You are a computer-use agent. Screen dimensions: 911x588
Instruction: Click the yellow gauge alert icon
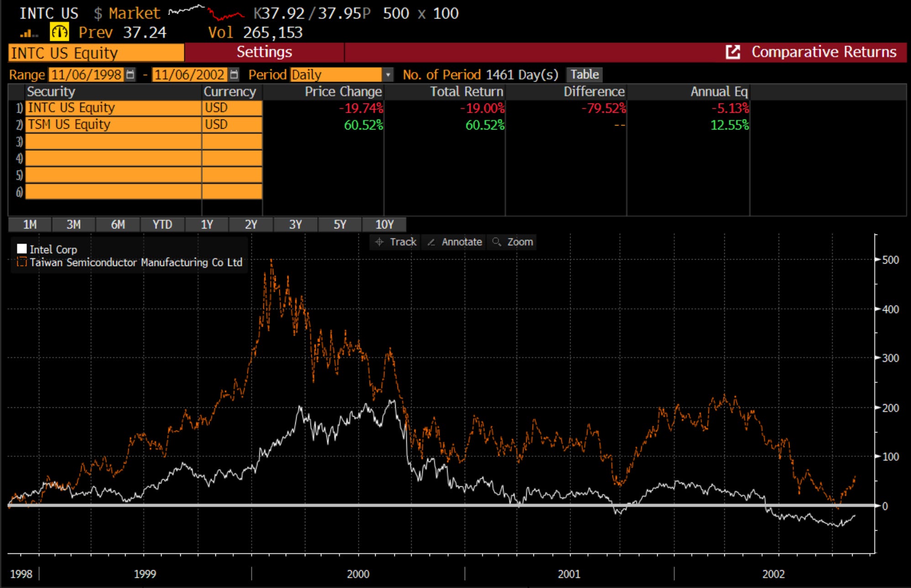tap(59, 32)
